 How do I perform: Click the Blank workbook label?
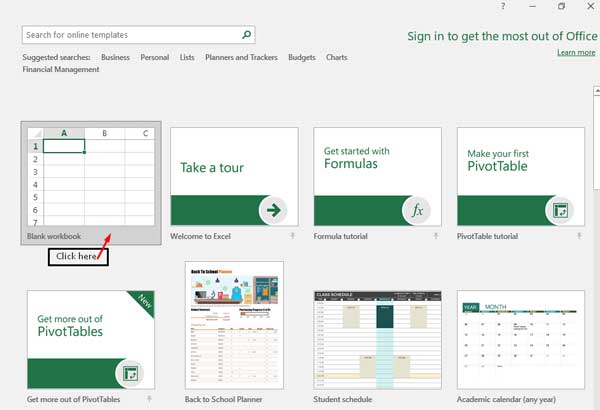coord(54,236)
